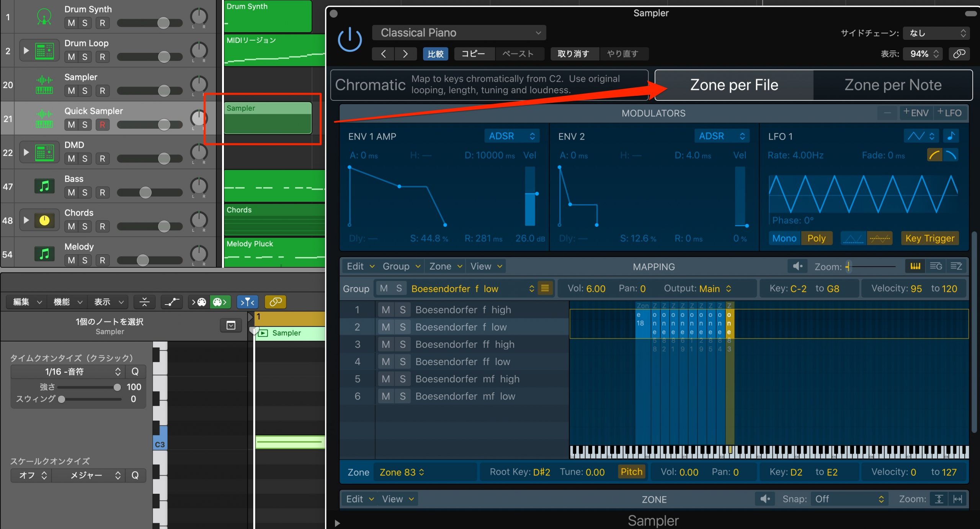Add a new LFO with +LFO
The width and height of the screenshot is (980, 529).
949,113
